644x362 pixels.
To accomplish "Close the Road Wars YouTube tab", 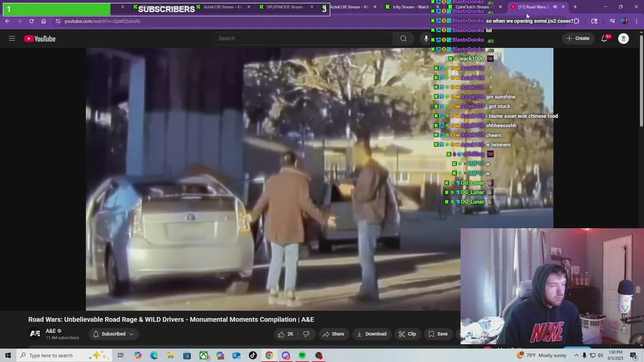I will (x=563, y=7).
